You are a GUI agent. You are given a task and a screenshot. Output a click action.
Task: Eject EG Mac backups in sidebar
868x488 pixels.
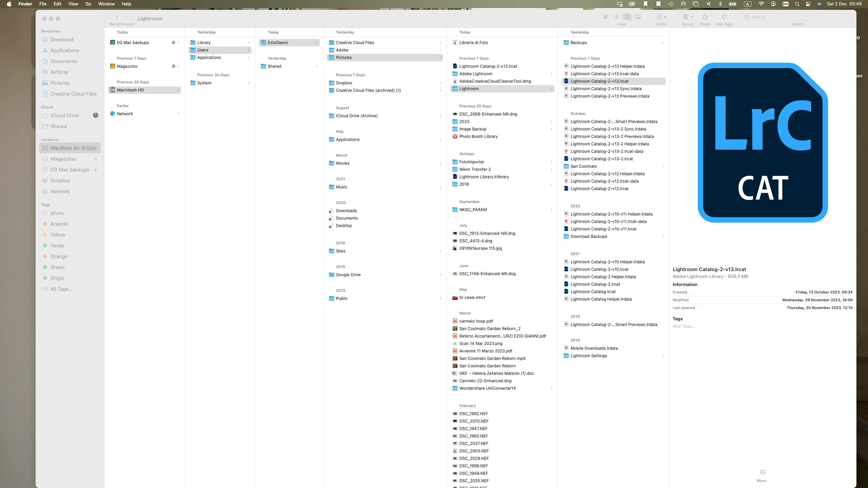tap(96, 170)
